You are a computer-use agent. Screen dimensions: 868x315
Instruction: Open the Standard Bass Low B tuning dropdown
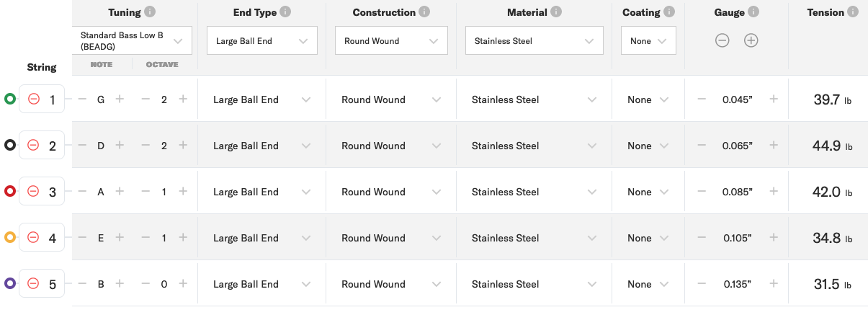coord(133,40)
